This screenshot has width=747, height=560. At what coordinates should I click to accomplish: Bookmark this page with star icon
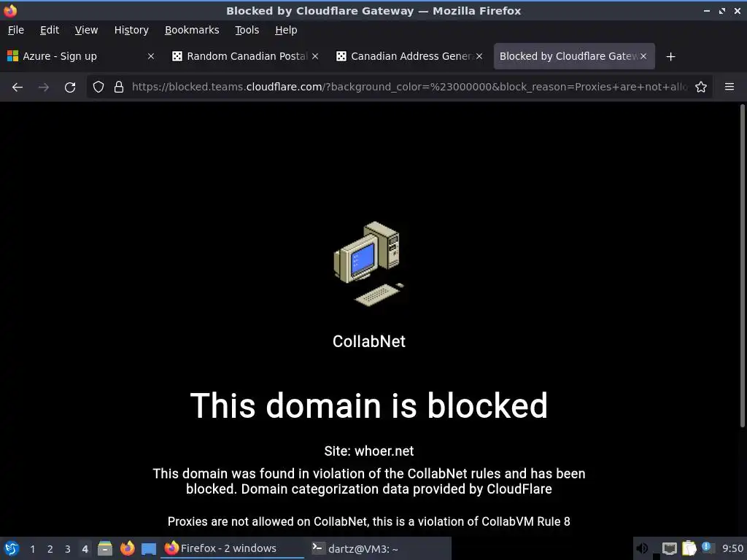coord(701,87)
